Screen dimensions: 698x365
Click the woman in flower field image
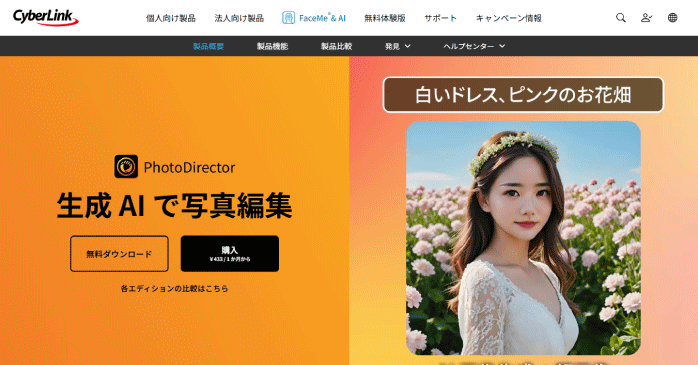(x=524, y=238)
